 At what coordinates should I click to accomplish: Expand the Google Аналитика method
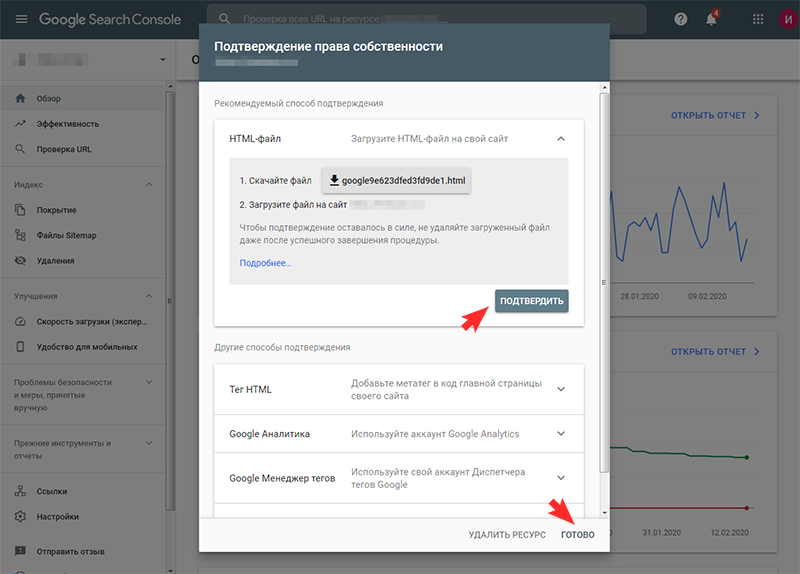[x=560, y=434]
